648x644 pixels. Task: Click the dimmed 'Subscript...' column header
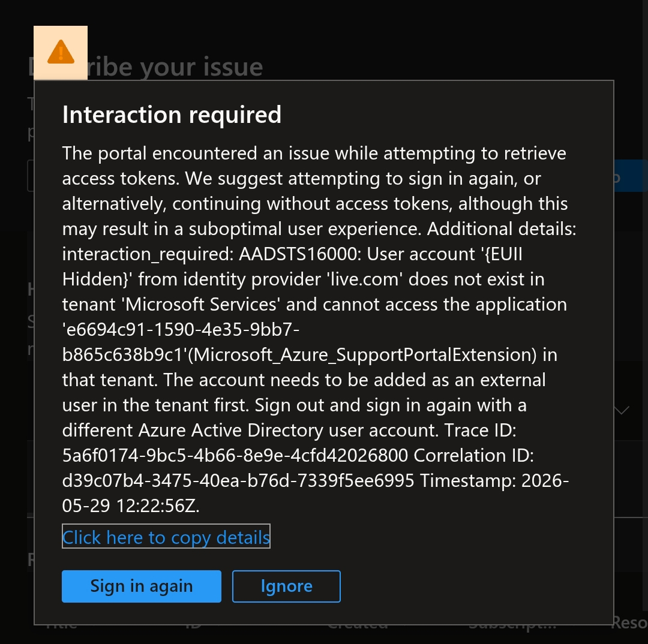(x=512, y=625)
